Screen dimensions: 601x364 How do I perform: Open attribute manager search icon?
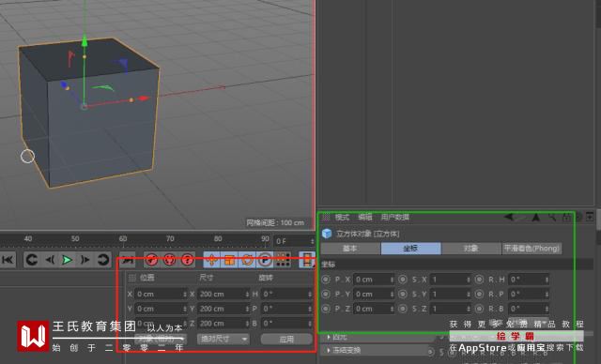[x=552, y=217]
